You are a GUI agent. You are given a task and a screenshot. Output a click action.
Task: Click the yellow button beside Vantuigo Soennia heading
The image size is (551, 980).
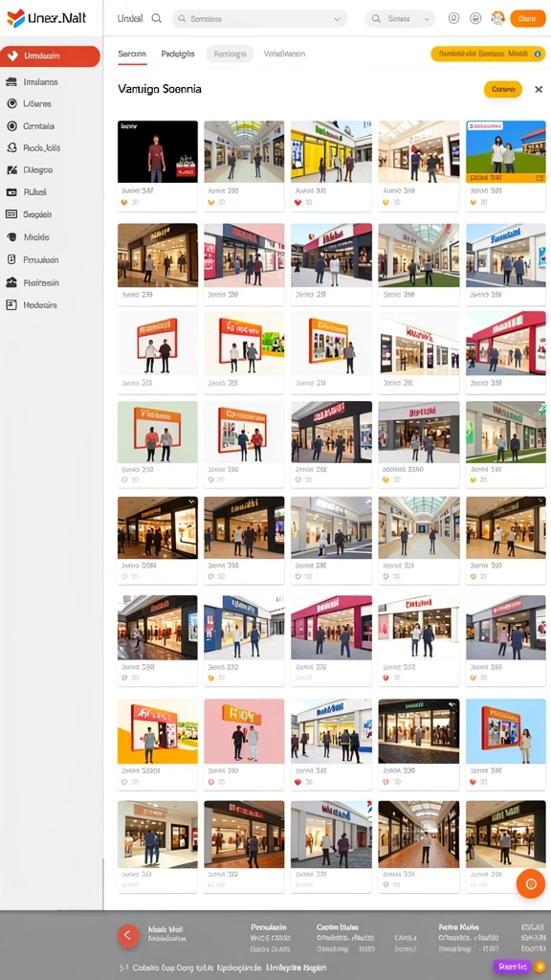(x=503, y=89)
